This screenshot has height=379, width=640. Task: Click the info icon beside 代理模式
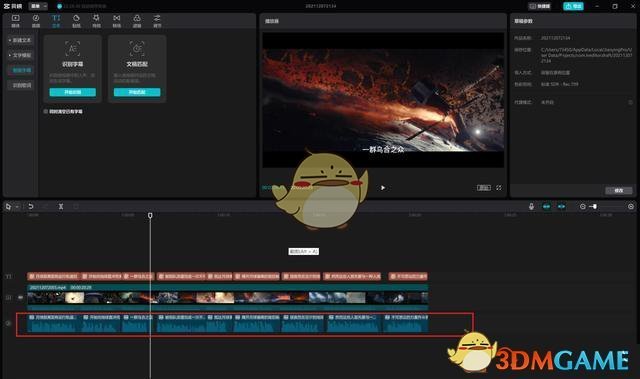coord(630,102)
